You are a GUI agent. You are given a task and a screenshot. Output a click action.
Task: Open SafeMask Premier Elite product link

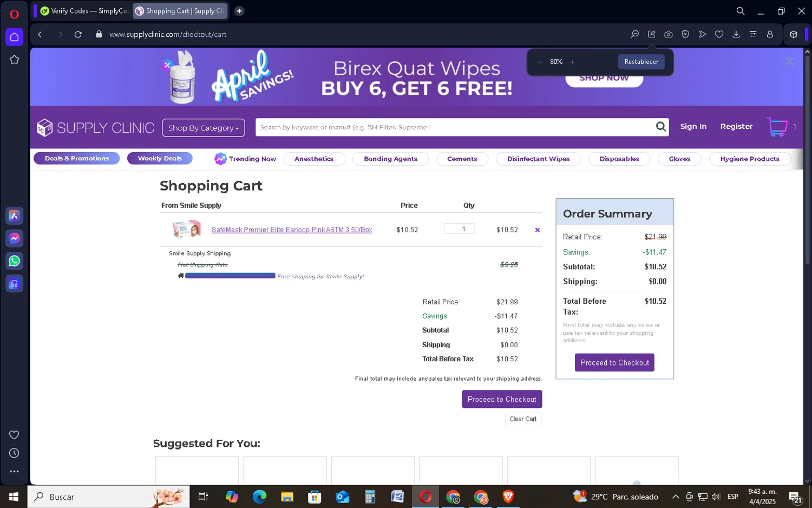pyautogui.click(x=292, y=230)
